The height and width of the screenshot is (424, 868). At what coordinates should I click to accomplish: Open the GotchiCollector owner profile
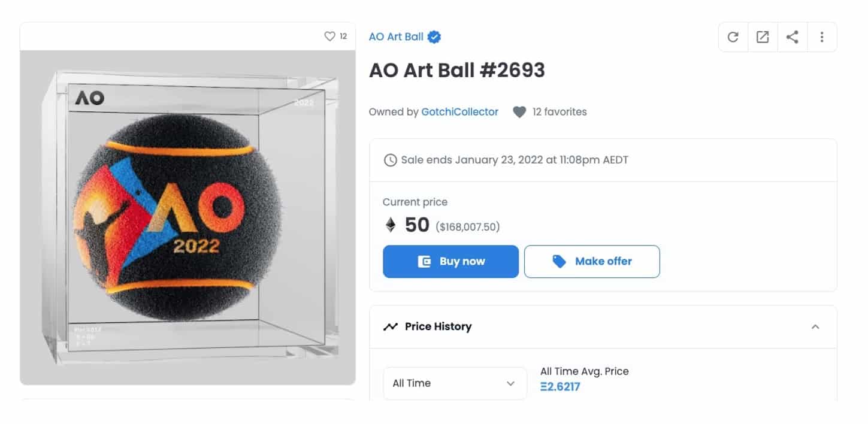(x=459, y=112)
